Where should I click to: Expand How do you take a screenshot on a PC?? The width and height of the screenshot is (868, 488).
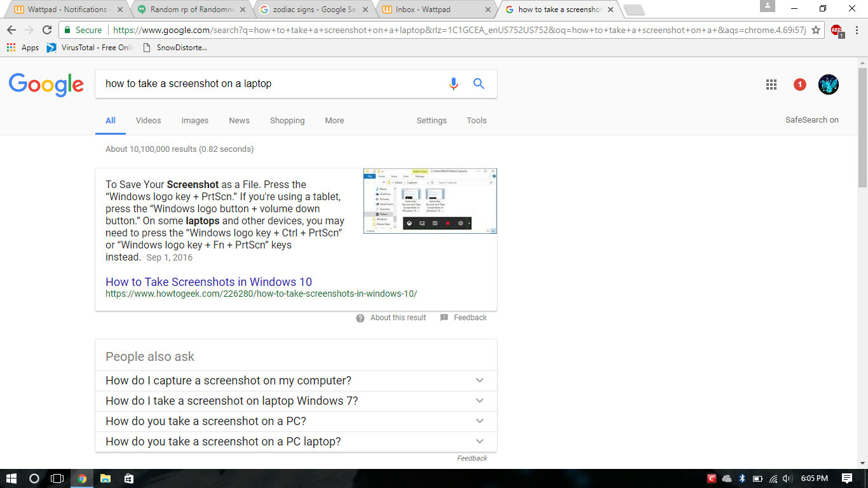coord(296,421)
